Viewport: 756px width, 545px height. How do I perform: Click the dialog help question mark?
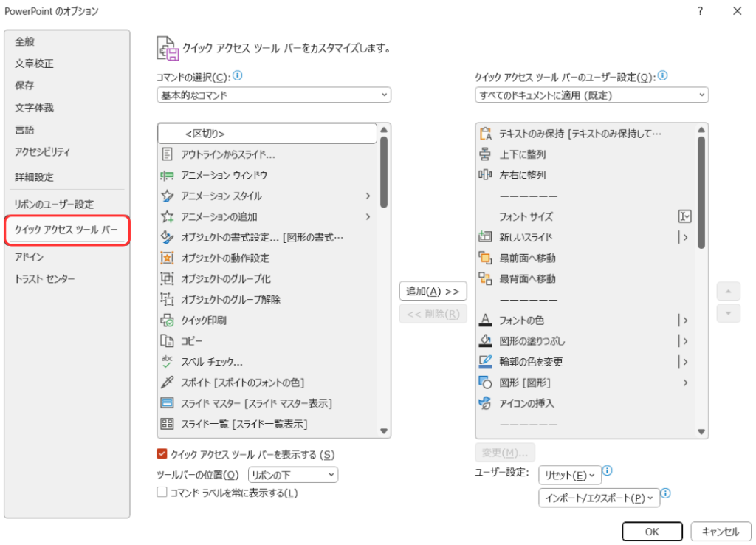(700, 10)
